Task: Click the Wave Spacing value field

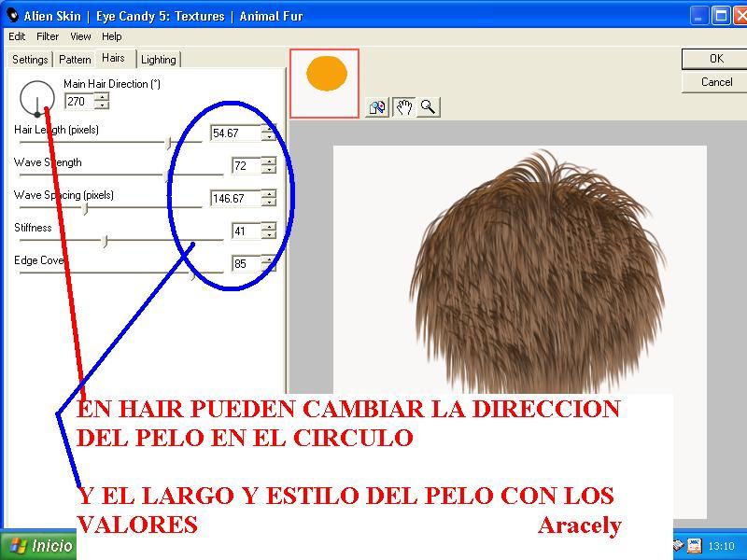Action: click(x=235, y=198)
